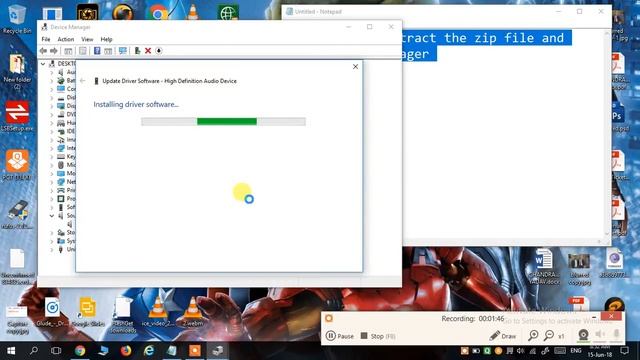Open Internet Explorer from the taskbar

coord(149,351)
